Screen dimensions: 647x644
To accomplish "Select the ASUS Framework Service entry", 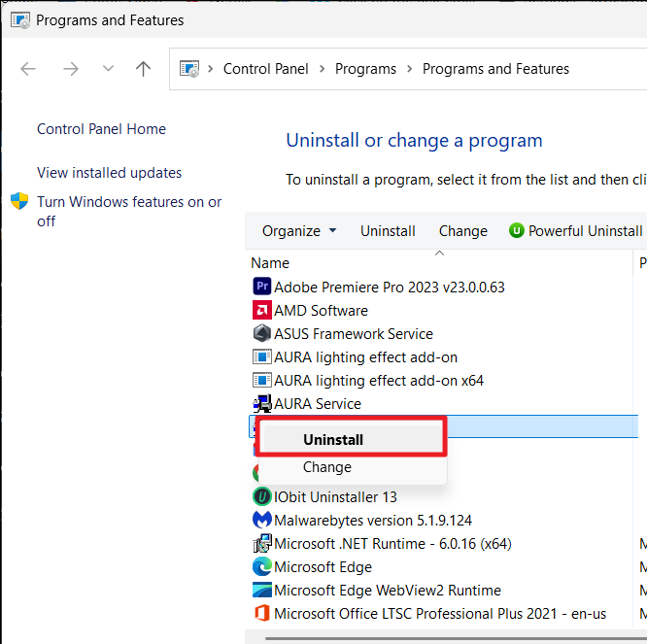I will 354,333.
